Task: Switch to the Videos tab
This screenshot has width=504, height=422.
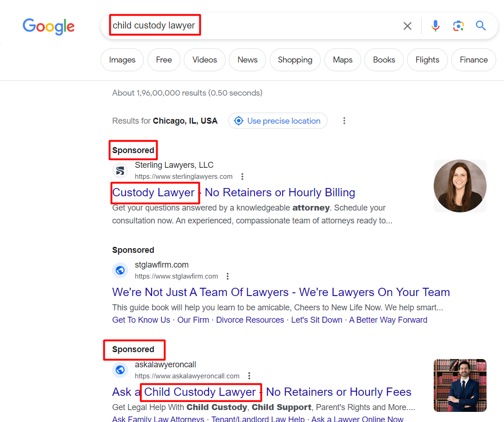Action: (x=205, y=60)
